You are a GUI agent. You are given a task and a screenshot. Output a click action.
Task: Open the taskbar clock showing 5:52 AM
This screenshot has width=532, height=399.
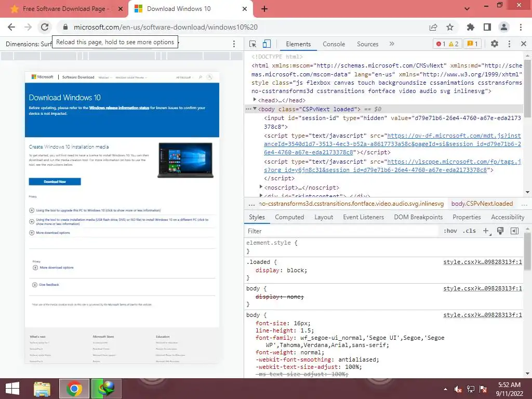(x=509, y=389)
